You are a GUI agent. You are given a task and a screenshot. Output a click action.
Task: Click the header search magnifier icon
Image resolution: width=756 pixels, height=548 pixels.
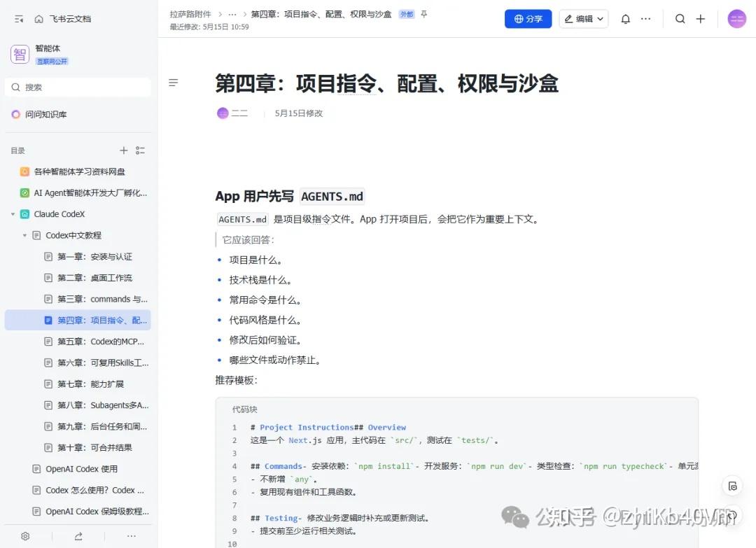click(680, 19)
